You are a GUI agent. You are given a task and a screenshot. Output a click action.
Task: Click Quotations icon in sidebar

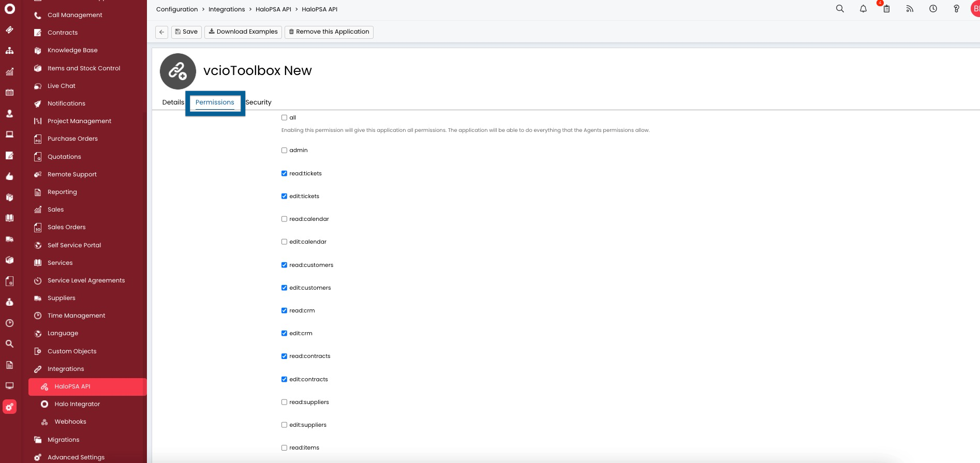pos(38,157)
